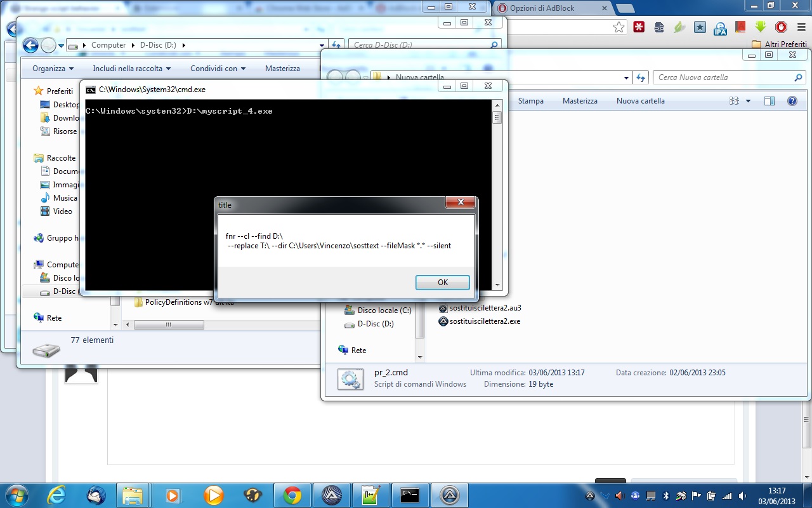Viewport: 812px width, 508px height.
Task: Select D-Disc (D:) in Nuova cartella sidebar
Action: (x=369, y=324)
